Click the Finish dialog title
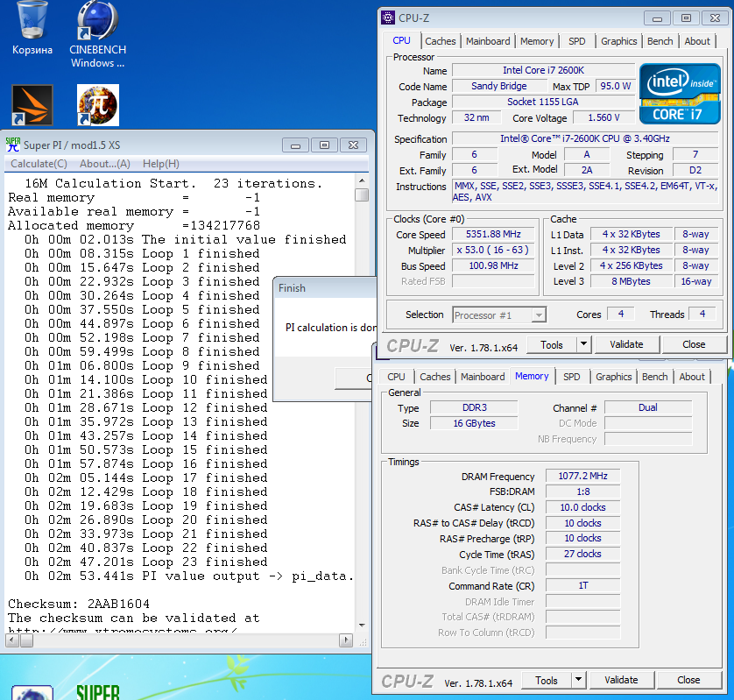 pos(292,288)
